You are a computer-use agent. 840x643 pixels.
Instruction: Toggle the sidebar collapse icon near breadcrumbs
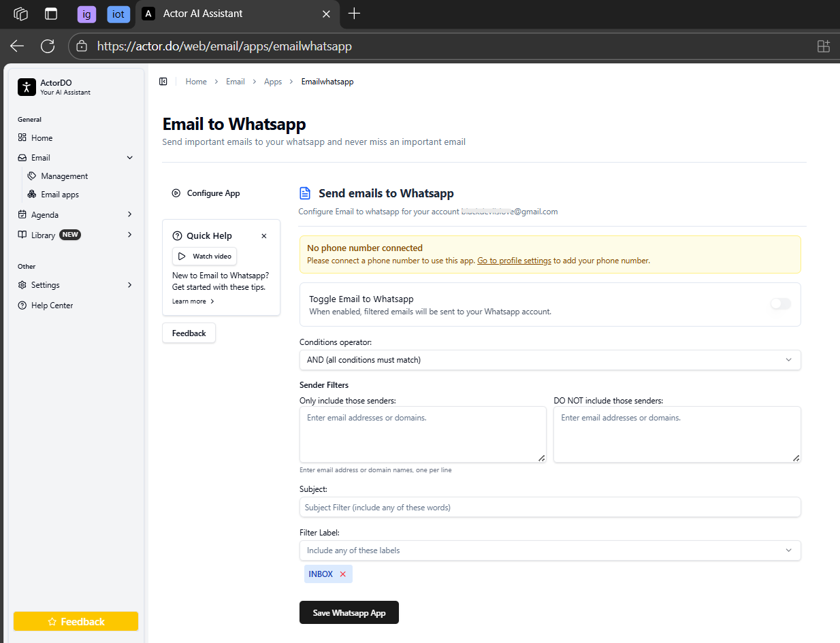click(163, 82)
